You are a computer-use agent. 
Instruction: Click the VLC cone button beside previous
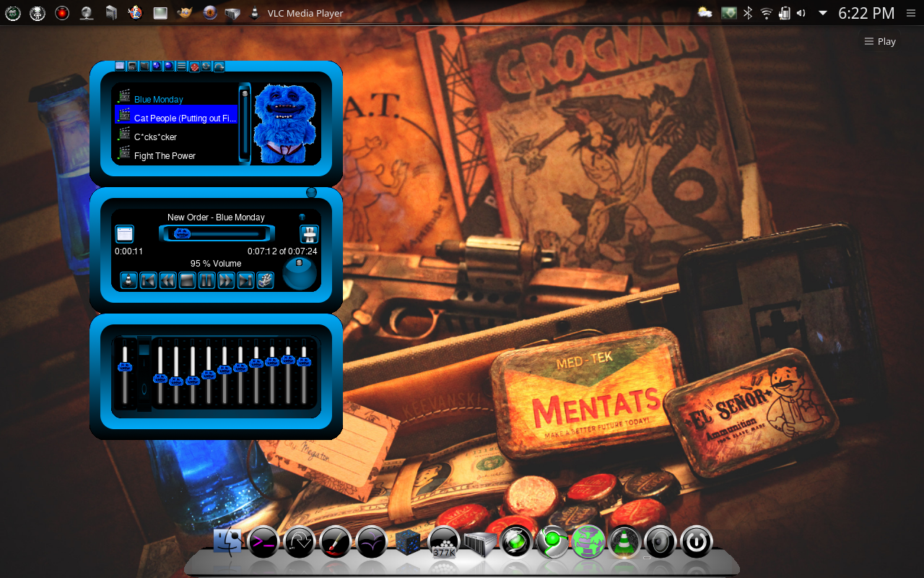128,280
